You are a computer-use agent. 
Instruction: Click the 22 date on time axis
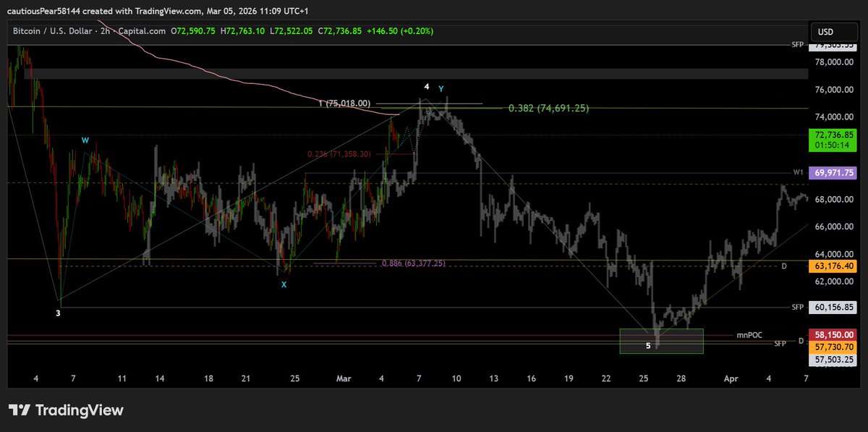click(606, 378)
